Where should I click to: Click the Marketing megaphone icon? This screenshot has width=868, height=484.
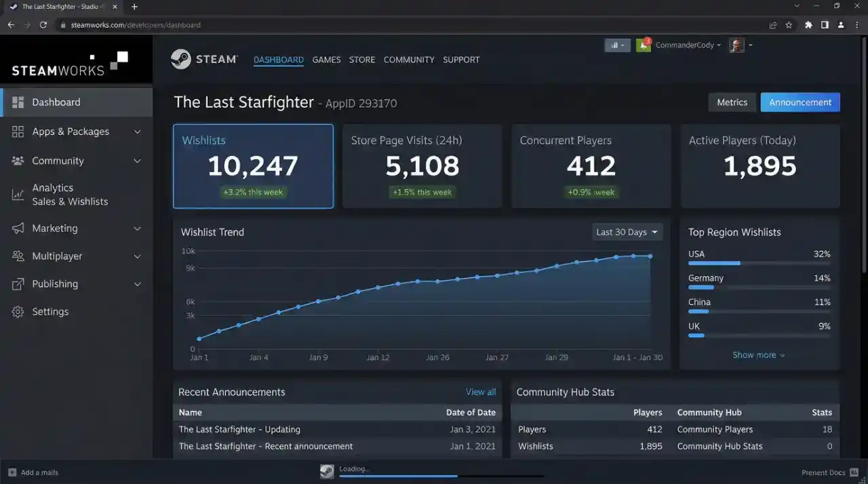point(18,228)
